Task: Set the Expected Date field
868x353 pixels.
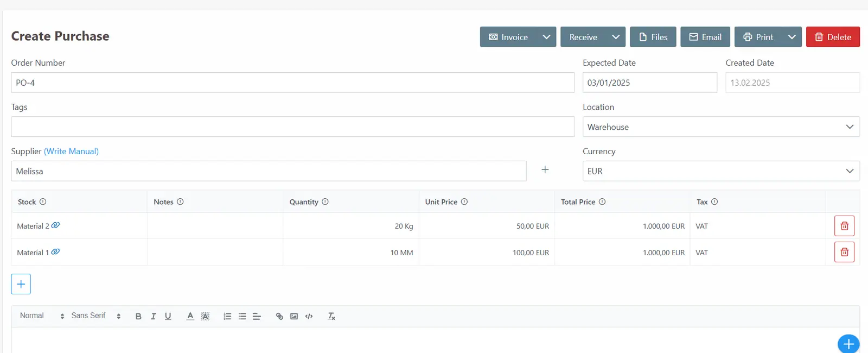Action: pyautogui.click(x=649, y=83)
